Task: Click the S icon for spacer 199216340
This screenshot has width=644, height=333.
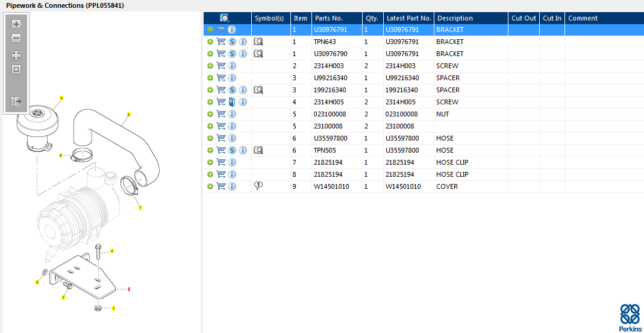Action: [232, 90]
